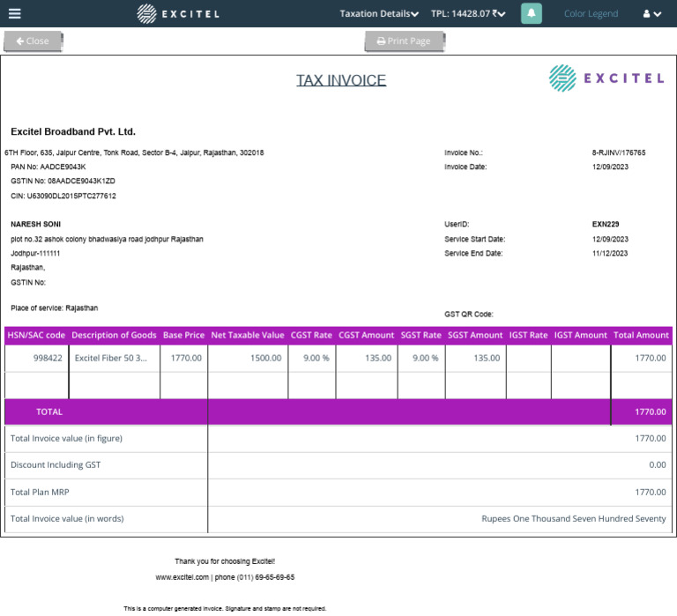Viewport: 677px width, 616px height.
Task: Click the Total Amount column header
Action: [x=641, y=335]
